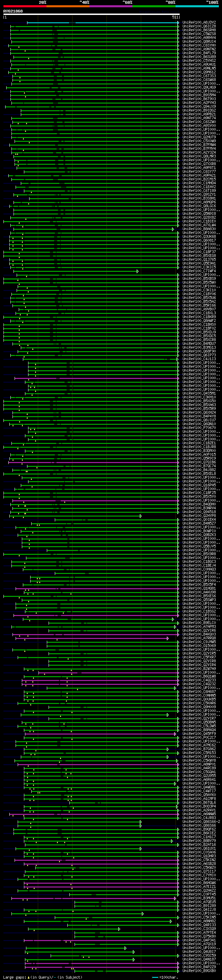Select hit UniRef100_C9JMW5

199,642
